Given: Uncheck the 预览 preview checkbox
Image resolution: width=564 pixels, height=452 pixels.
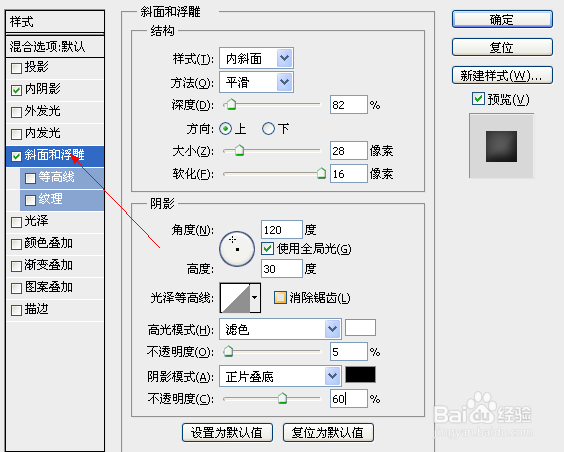Looking at the screenshot, I should coord(478,99).
